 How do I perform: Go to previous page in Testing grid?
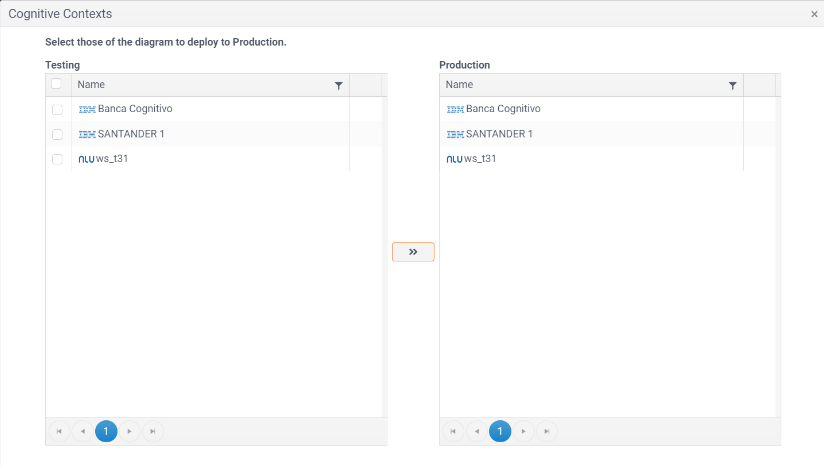coord(82,431)
